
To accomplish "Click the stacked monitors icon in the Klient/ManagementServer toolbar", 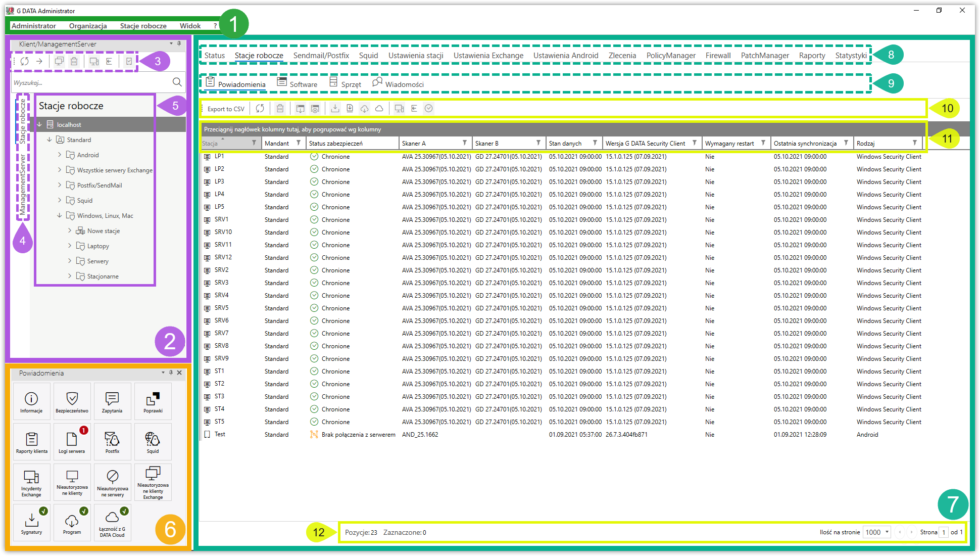I will (59, 61).
